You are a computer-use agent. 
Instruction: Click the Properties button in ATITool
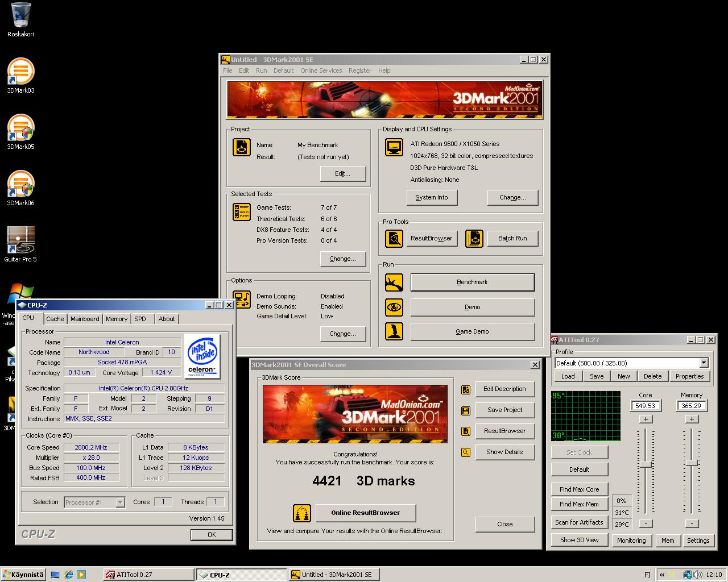click(690, 376)
